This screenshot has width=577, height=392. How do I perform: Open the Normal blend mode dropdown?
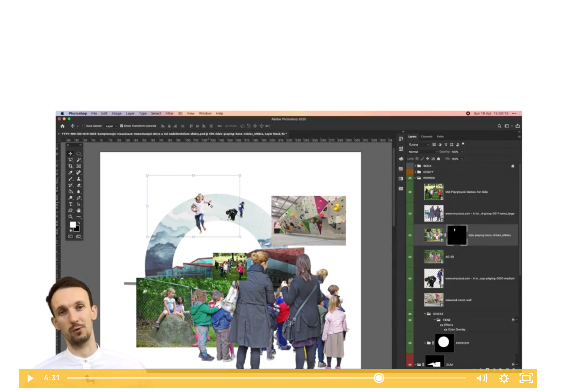click(423, 152)
